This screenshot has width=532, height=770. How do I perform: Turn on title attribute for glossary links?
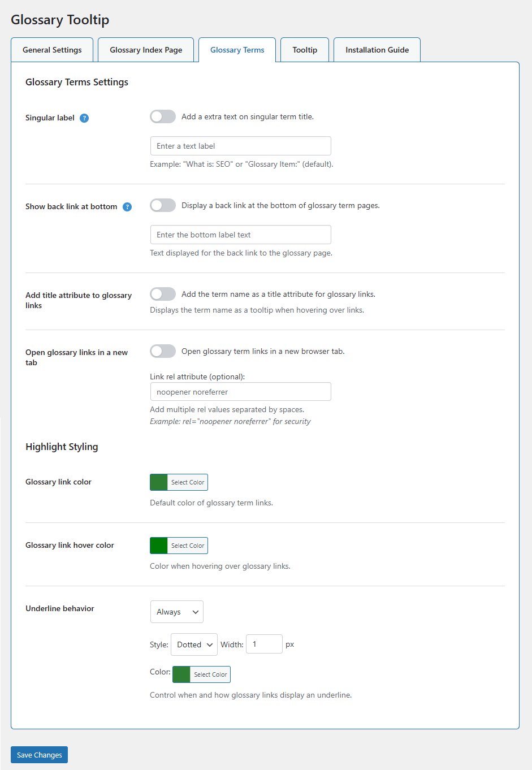pos(163,294)
